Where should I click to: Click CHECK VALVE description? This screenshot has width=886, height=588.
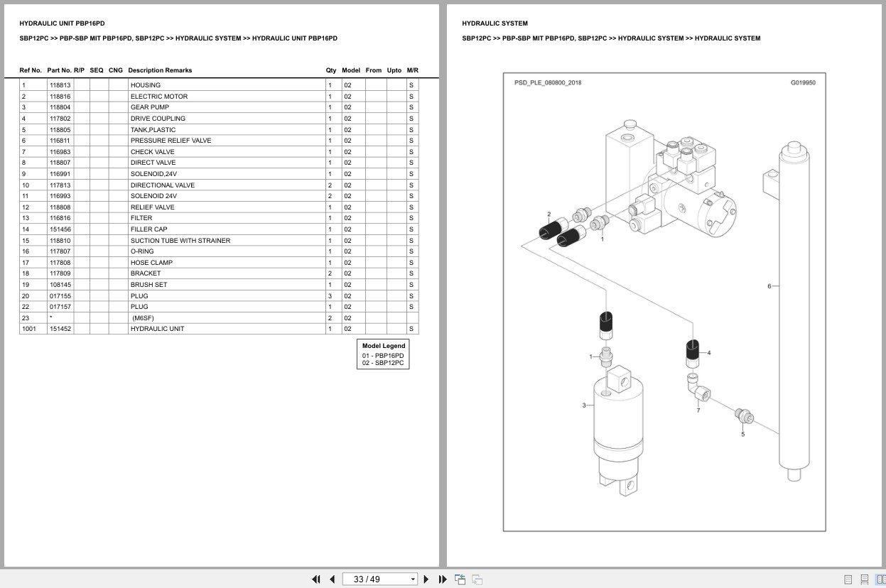152,152
